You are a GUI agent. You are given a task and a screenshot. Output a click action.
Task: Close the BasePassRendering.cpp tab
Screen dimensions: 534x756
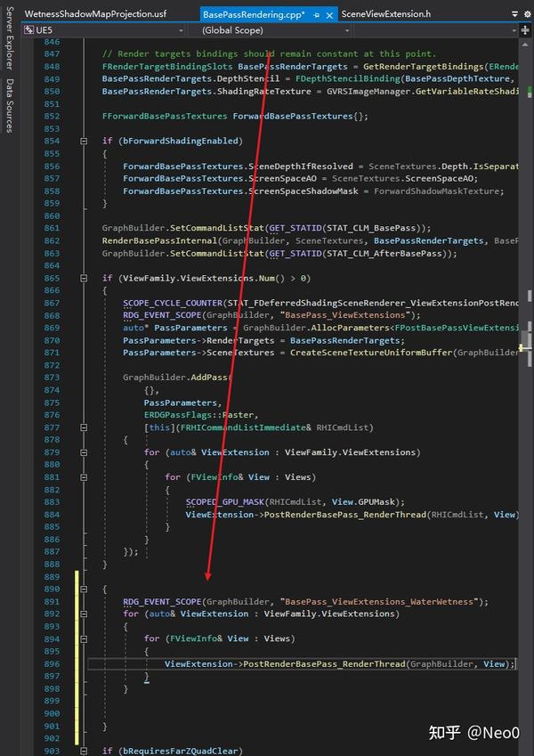click(x=329, y=15)
